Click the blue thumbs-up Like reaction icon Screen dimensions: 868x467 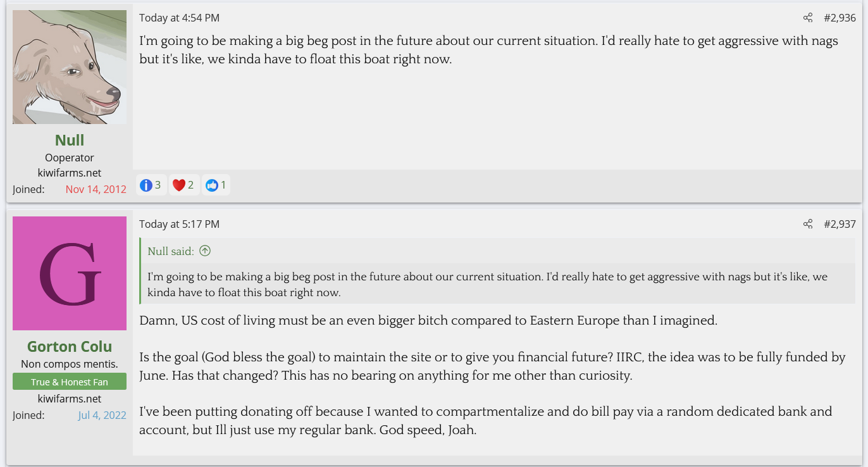(212, 185)
